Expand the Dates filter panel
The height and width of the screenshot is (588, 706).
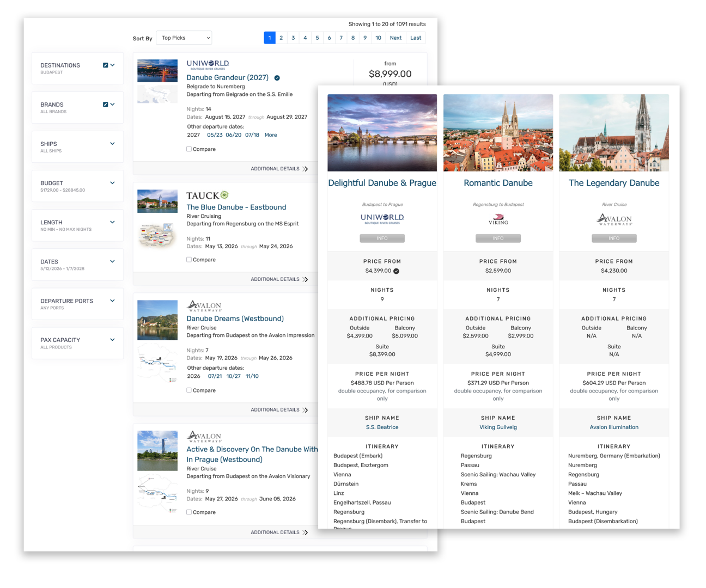77,264
